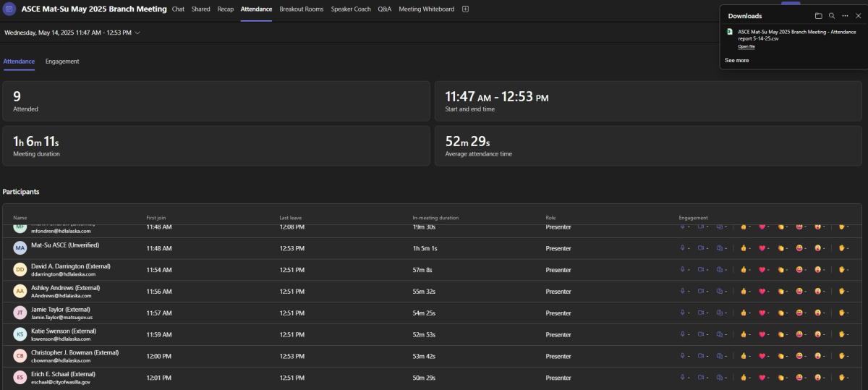Click Katie Swenson camera engagement icon
This screenshot has height=390, width=868.
(x=701, y=335)
